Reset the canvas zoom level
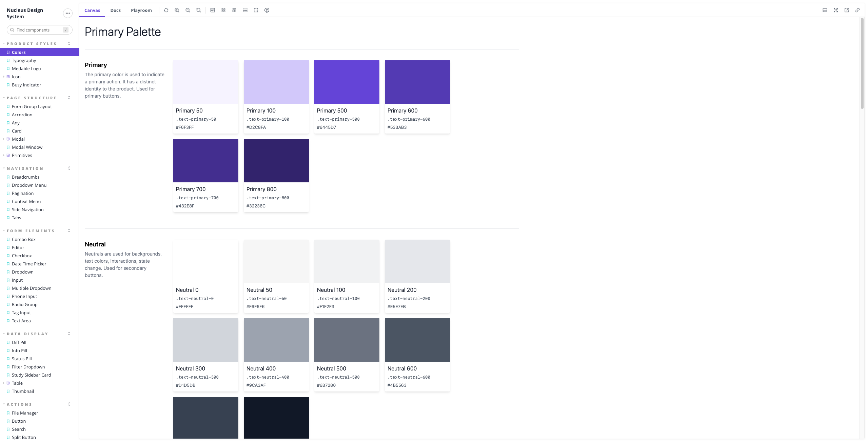This screenshot has height=442, width=868. 199,10
